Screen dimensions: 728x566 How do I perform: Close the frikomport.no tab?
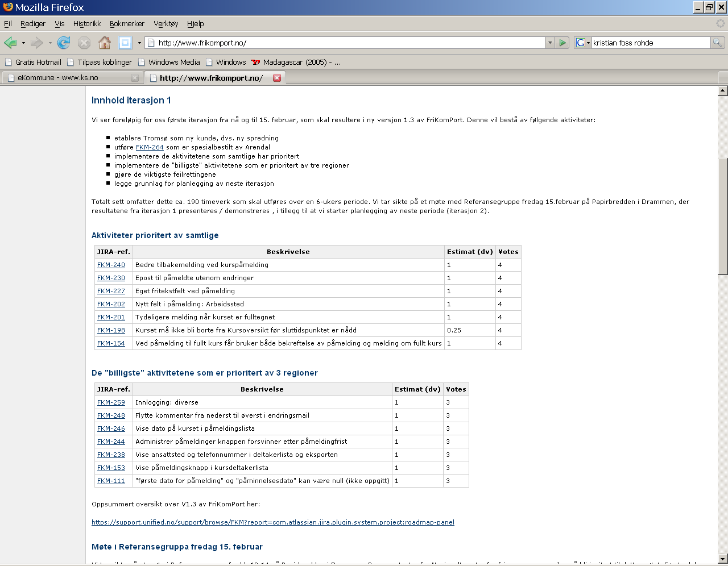pos(277,78)
